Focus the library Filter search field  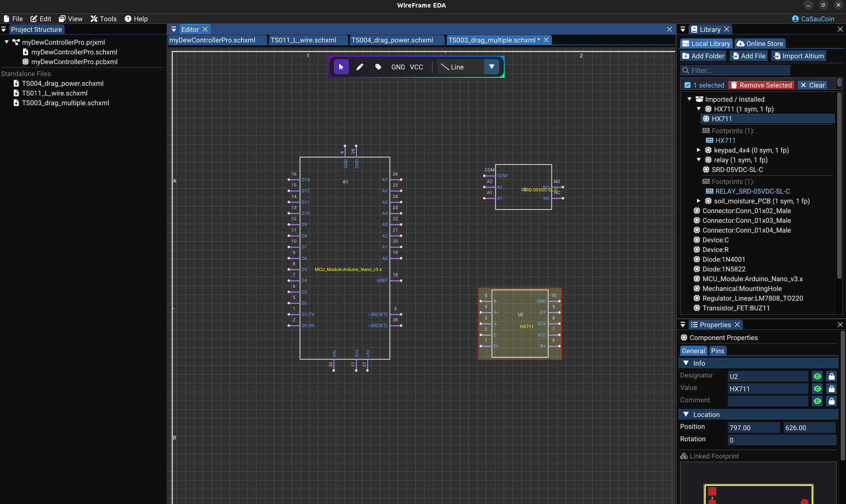pos(735,70)
